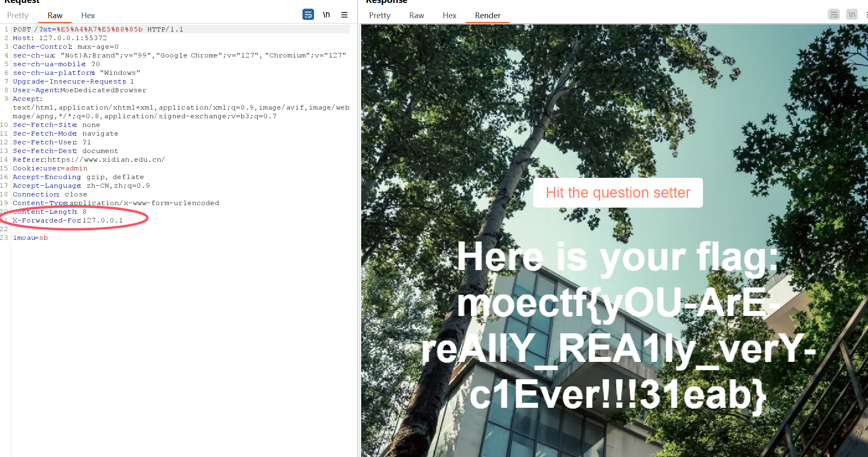Screen dimensions: 868x457
Task: Toggle word wrap in the response panel
Action: [834, 15]
